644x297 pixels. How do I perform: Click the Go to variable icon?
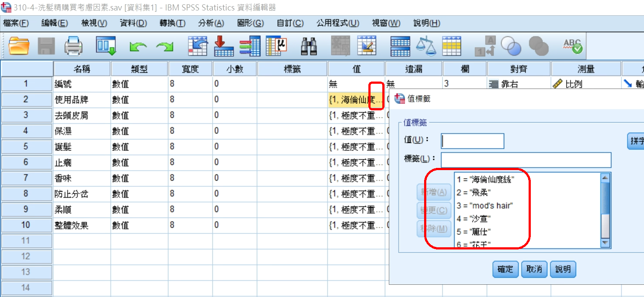[224, 46]
